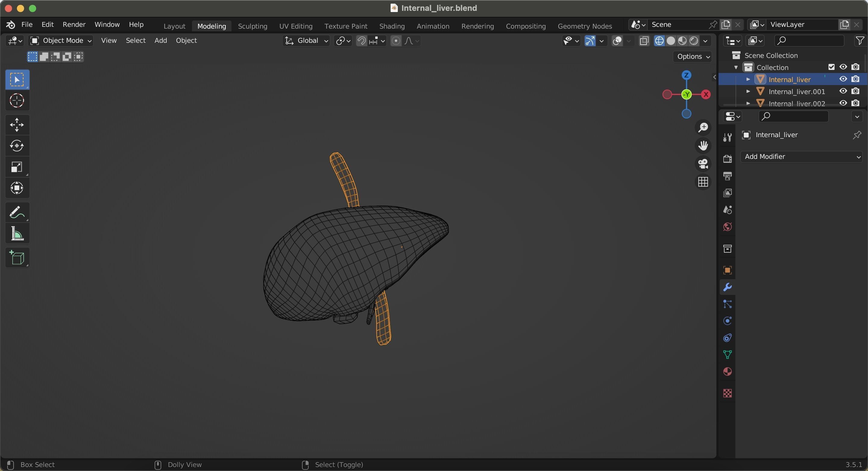Expand Internal_liver.001 in the outliner
This screenshot has height=471, width=868.
click(748, 91)
